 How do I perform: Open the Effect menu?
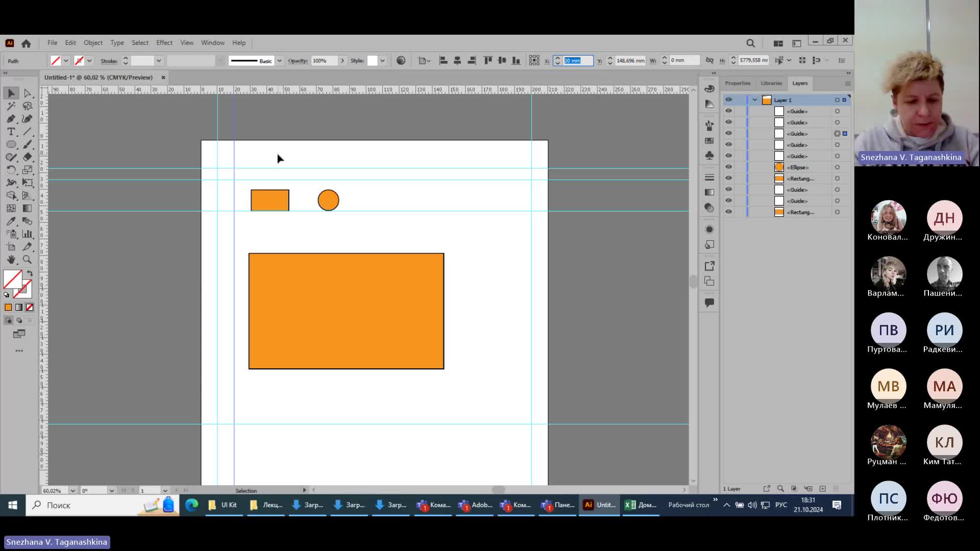[164, 43]
